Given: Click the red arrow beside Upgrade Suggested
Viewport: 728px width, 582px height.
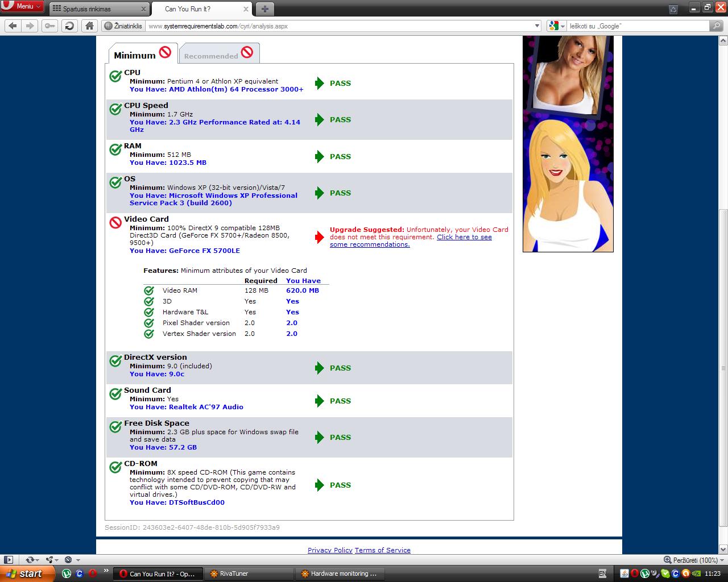Looking at the screenshot, I should point(319,237).
